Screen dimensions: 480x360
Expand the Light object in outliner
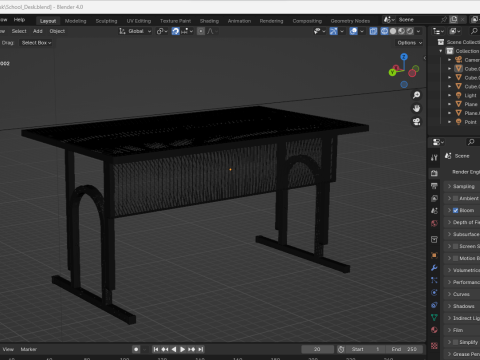tap(449, 95)
